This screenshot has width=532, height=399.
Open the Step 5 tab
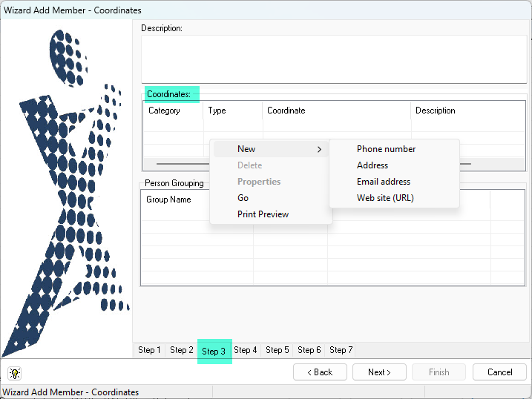click(278, 350)
